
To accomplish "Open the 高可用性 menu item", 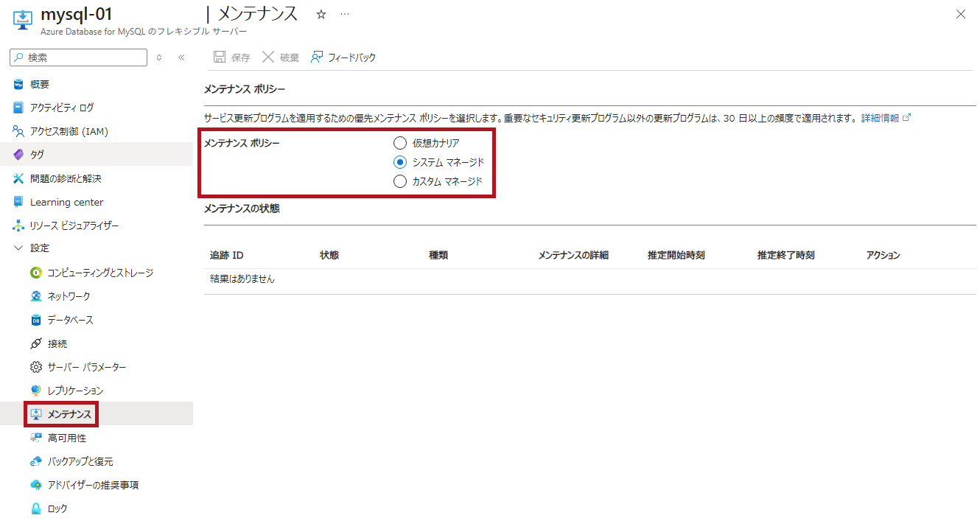I will [66, 438].
